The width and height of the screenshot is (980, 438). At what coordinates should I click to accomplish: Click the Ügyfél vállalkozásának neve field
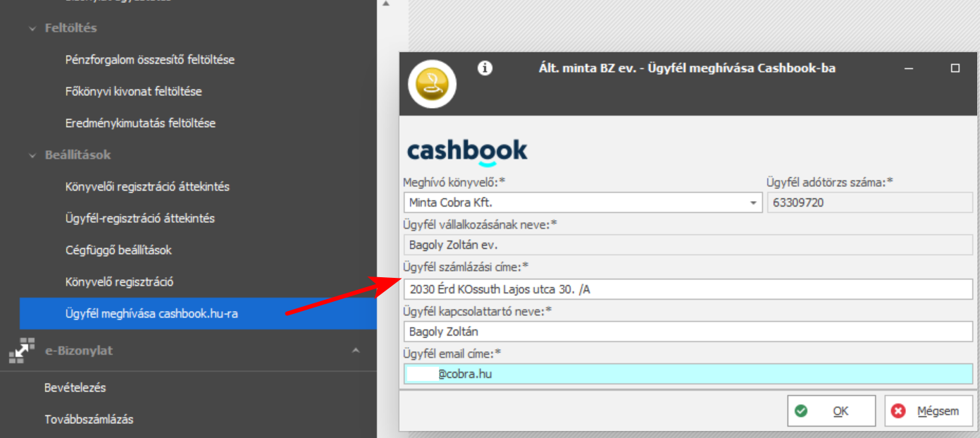[688, 245]
